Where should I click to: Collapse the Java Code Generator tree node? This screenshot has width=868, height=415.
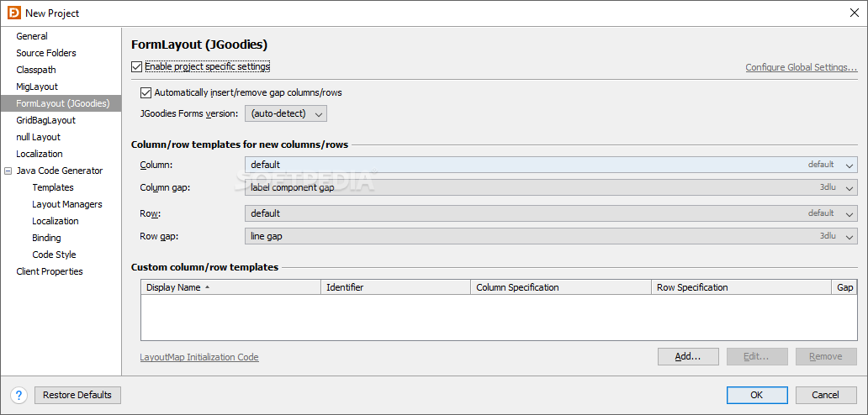coord(8,171)
